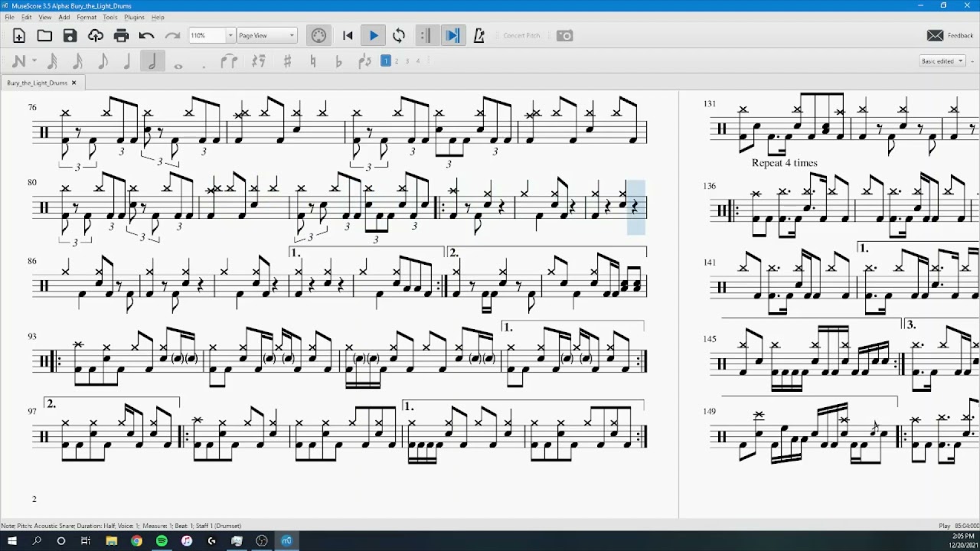Screen dimensions: 980x551
Task: Open File Explorer from taskbar
Action: tap(111, 541)
